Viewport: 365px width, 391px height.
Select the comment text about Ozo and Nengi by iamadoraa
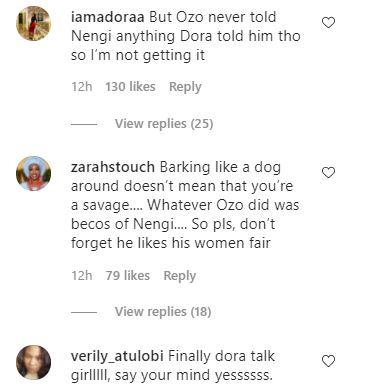click(x=186, y=36)
